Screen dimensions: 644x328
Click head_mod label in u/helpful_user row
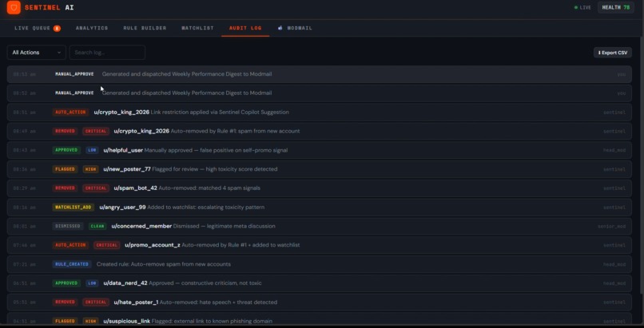click(614, 151)
